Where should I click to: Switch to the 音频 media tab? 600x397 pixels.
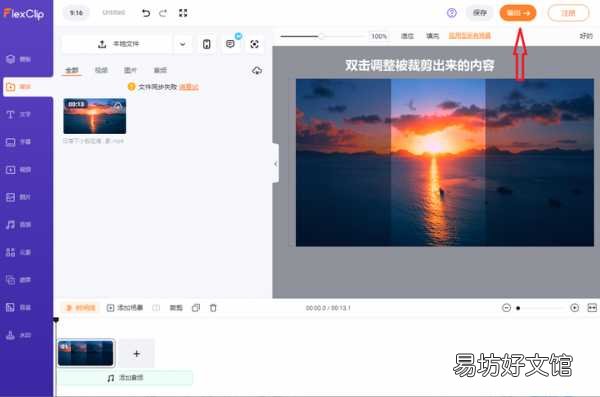(x=160, y=70)
